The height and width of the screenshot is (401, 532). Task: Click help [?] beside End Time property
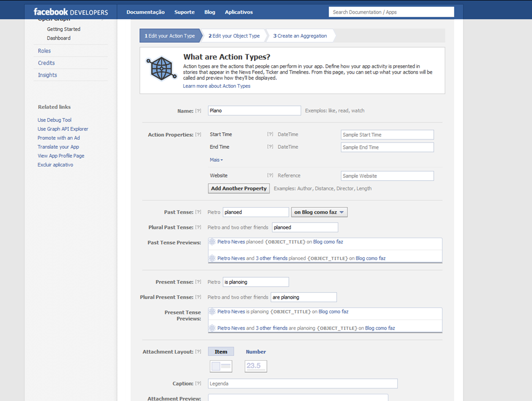point(270,147)
